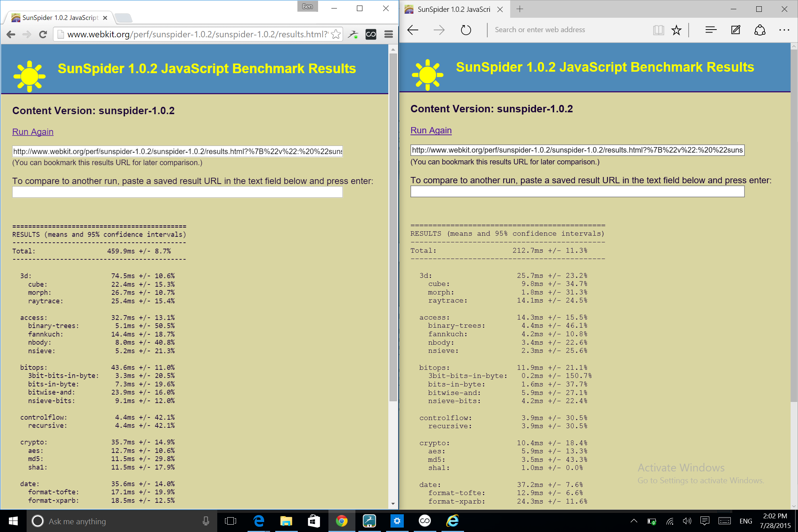Click Run Again link in Edge

click(x=431, y=130)
